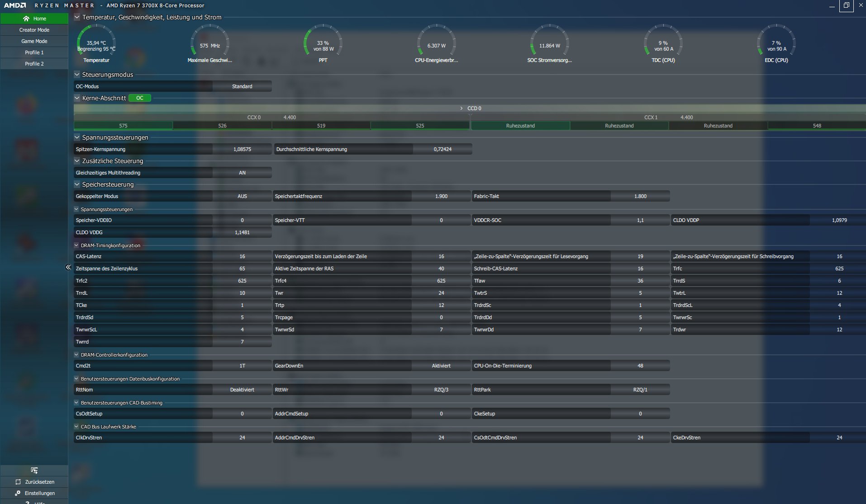The height and width of the screenshot is (504, 866).
Task: Collapse Spannungssteuerungen section containing Spitzen-Kernspannung
Action: click(77, 137)
